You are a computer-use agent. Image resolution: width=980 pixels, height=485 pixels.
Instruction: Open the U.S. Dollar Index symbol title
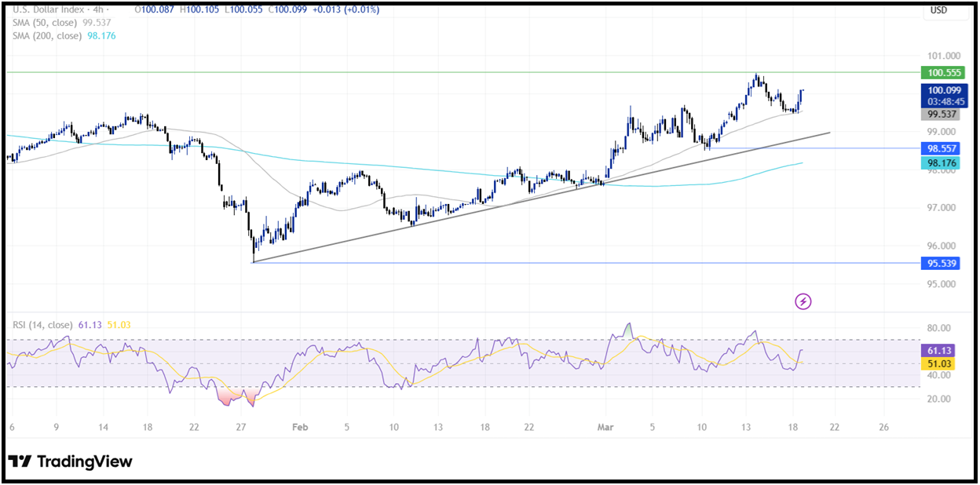[x=49, y=10]
